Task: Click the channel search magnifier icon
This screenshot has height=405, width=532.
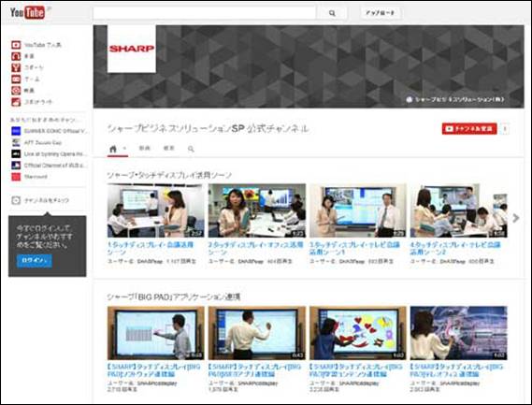Action: click(x=191, y=149)
